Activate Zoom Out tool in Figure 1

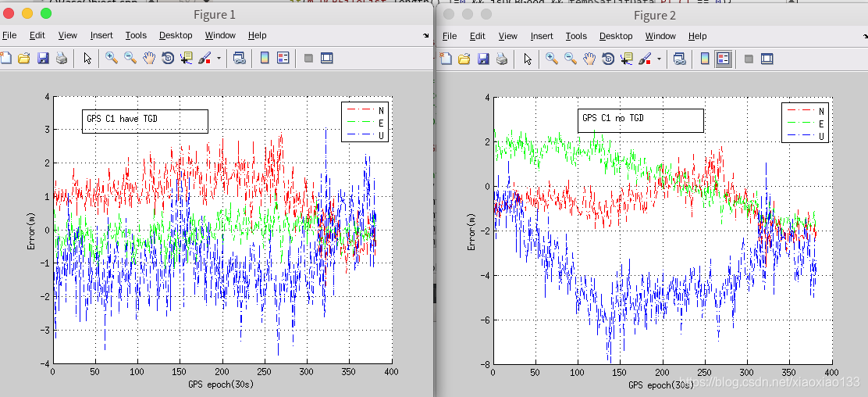130,58
